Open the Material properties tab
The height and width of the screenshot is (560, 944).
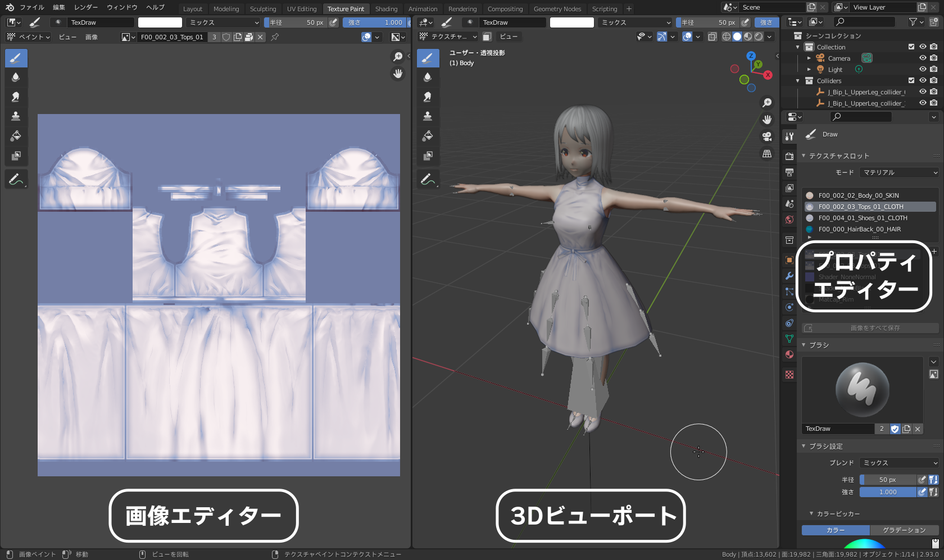[789, 354]
